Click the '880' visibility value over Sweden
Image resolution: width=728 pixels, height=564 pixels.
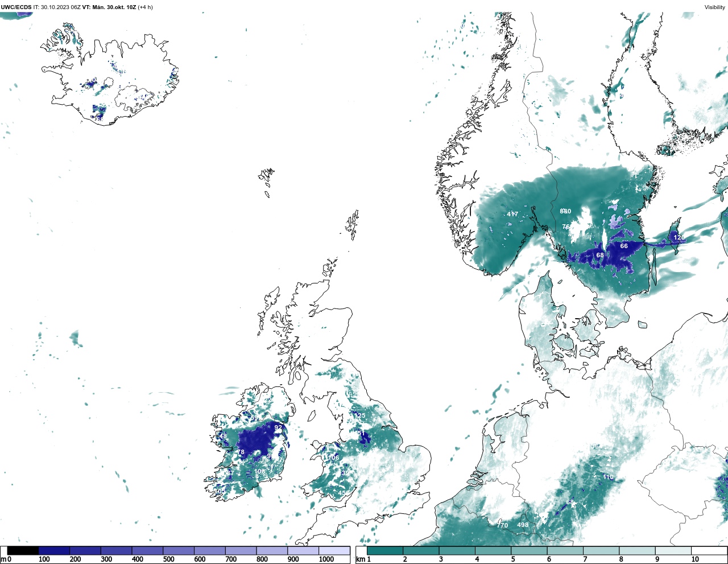[x=565, y=211]
